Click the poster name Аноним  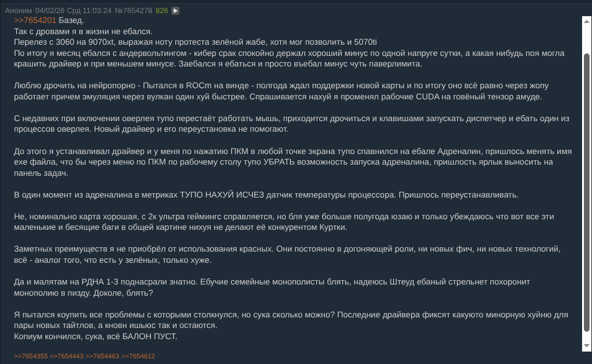click(17, 11)
